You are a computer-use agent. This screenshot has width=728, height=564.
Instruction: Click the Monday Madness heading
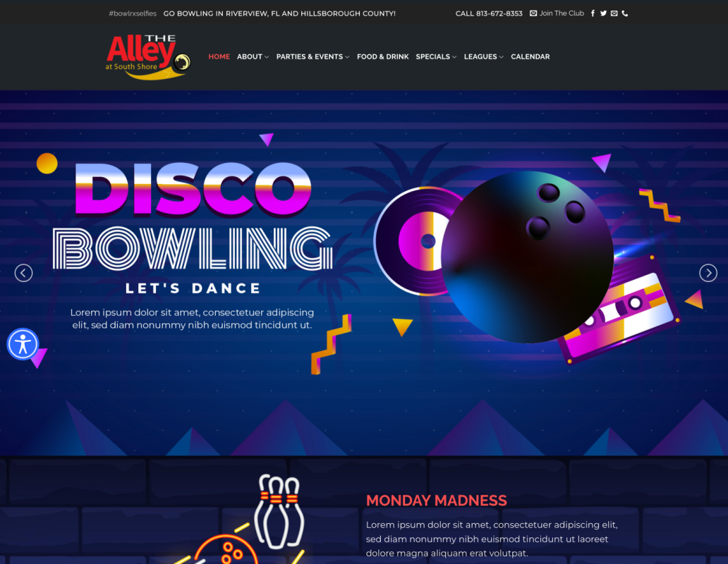pyautogui.click(x=436, y=501)
